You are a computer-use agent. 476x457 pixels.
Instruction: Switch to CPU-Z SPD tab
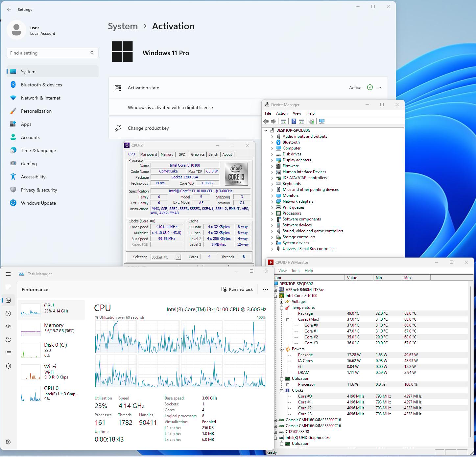pyautogui.click(x=182, y=154)
